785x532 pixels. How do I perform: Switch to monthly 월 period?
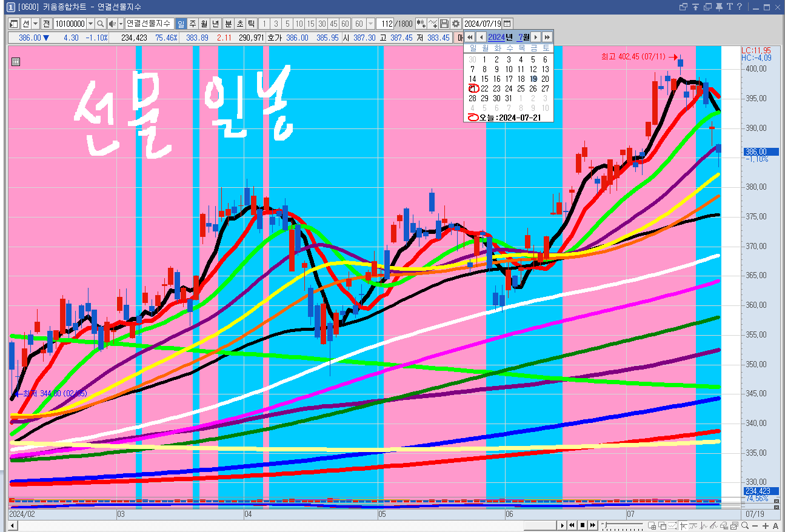[x=204, y=24]
